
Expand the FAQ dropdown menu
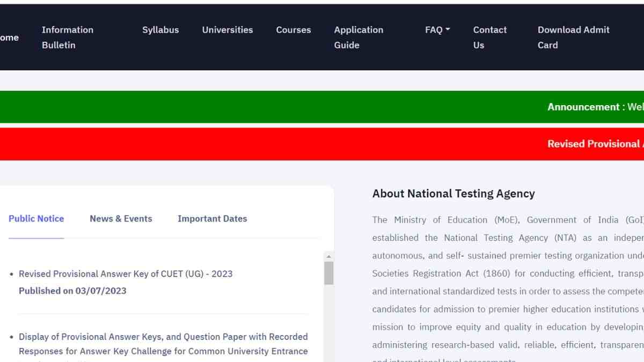(x=437, y=30)
